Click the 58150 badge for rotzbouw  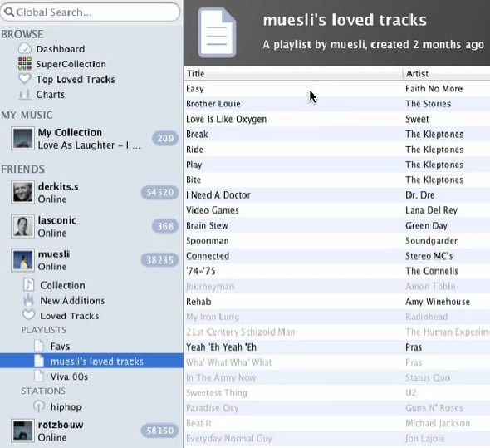tap(159, 431)
